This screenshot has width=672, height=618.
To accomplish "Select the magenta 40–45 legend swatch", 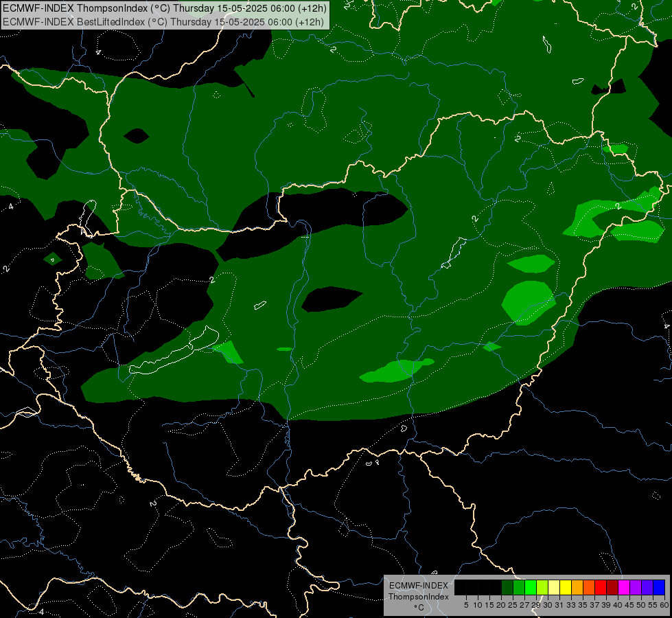I will point(624,587).
